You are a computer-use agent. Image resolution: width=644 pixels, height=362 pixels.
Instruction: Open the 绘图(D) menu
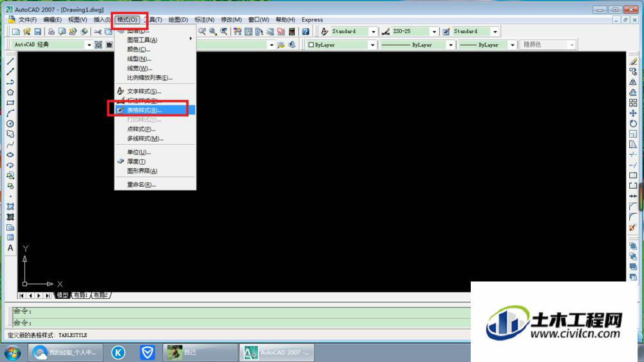178,20
